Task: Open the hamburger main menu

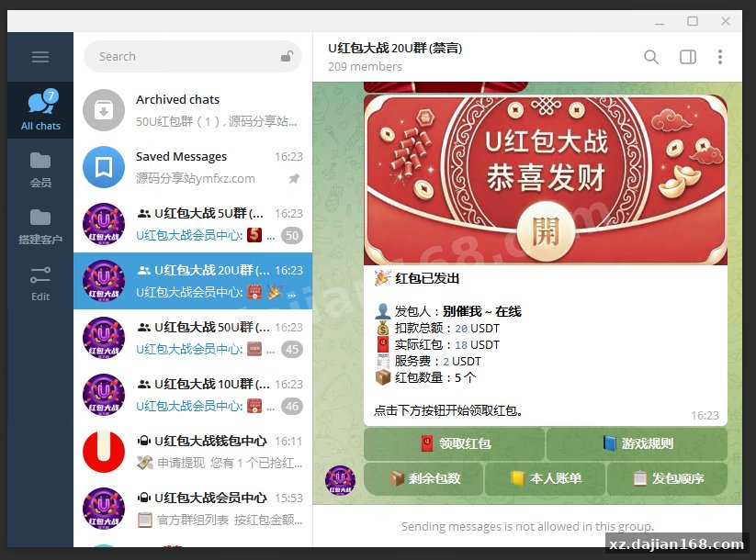Action: 40,57
